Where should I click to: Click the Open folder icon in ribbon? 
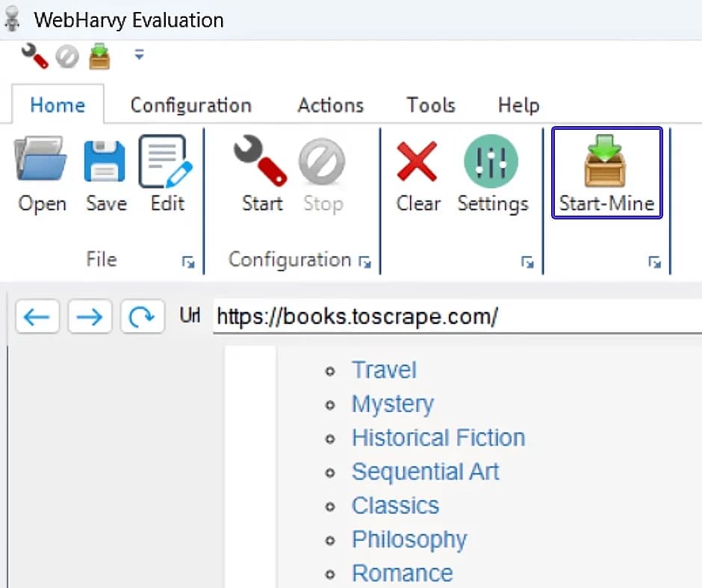tap(42, 160)
